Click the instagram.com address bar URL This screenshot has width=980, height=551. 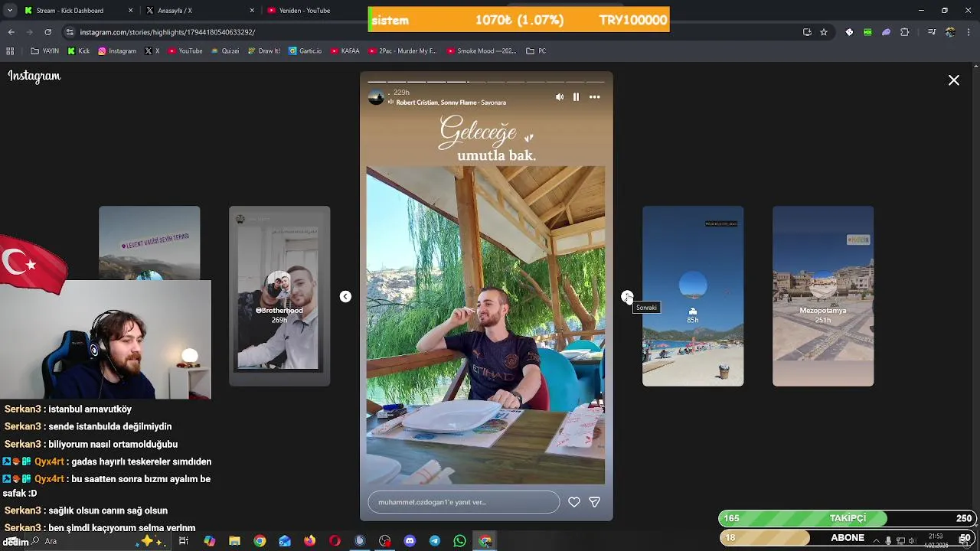pyautogui.click(x=168, y=32)
